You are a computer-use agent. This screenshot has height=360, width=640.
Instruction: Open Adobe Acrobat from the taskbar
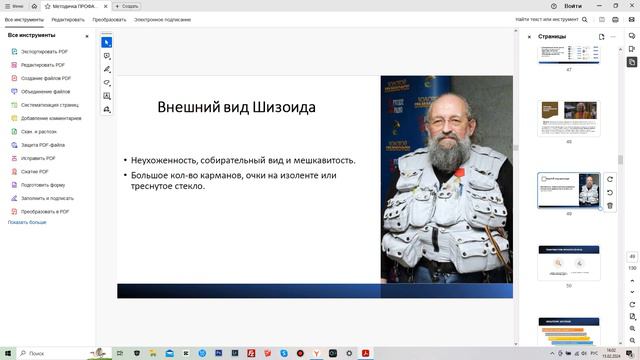point(365,353)
